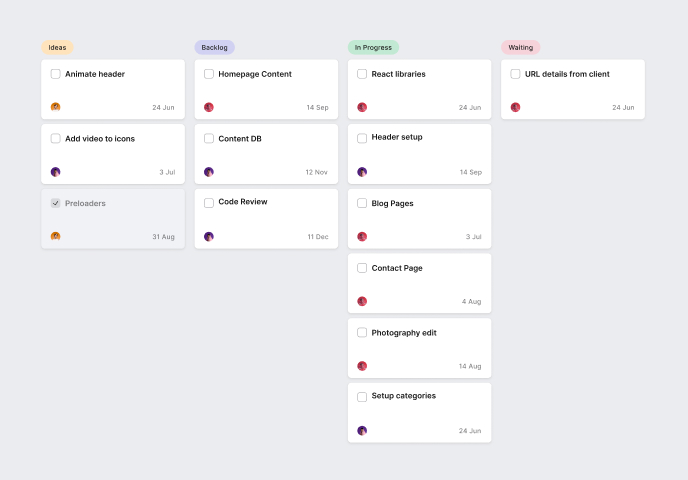Click the 11 Dec date on Code Review
The image size is (688, 480).
[x=317, y=237]
